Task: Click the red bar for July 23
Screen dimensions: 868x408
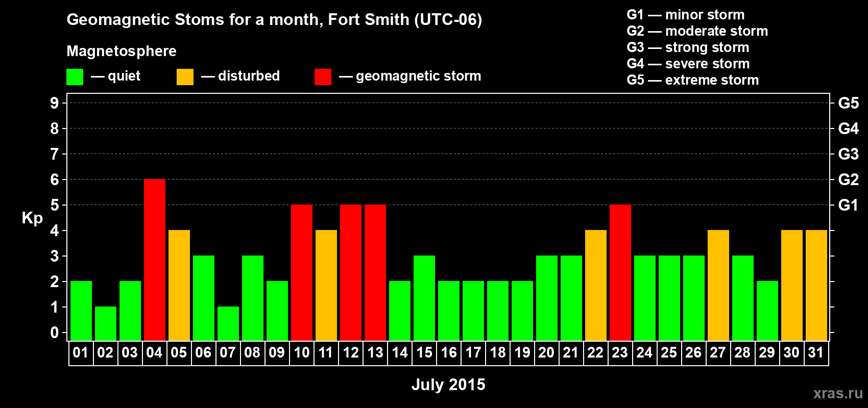Action: click(x=620, y=272)
